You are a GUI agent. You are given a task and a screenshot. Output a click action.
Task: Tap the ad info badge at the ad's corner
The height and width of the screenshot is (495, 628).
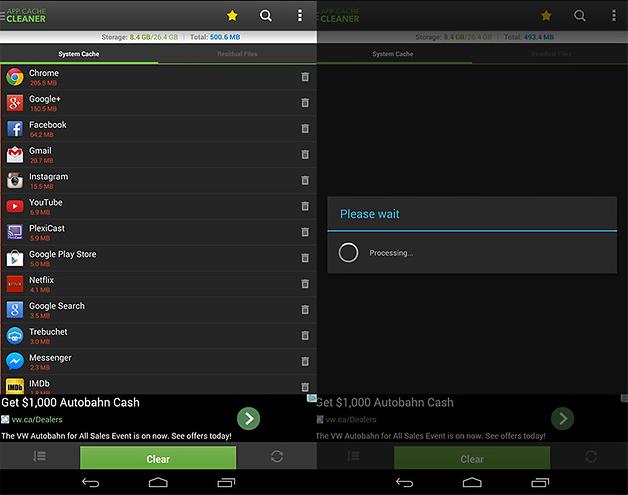(x=312, y=398)
